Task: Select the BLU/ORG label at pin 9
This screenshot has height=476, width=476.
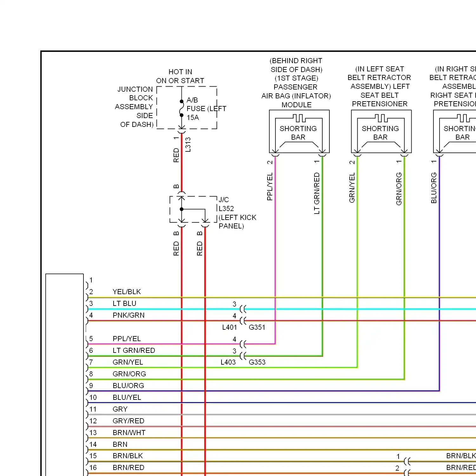Action: tap(128, 386)
